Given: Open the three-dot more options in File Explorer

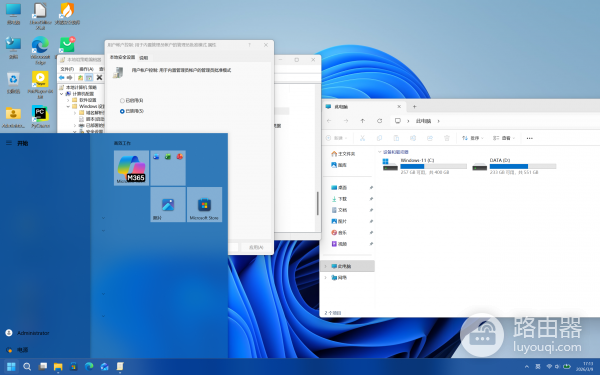Looking at the screenshot, I should pyautogui.click(x=530, y=138).
